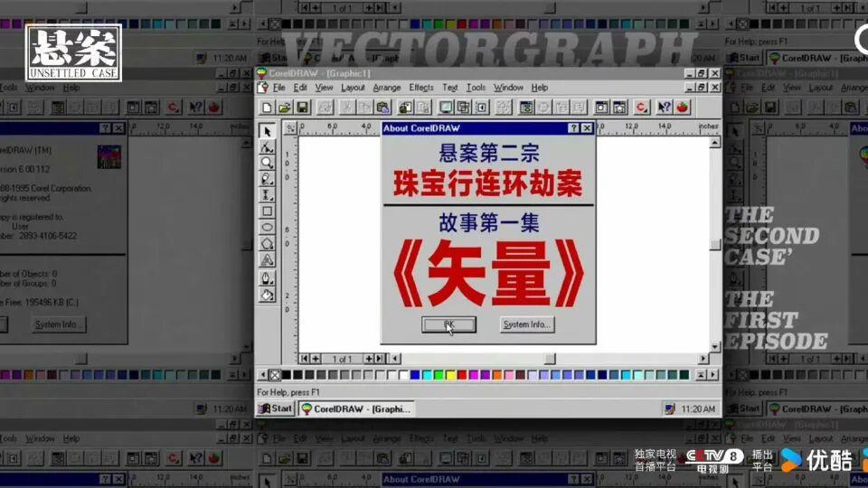
Task: Click the Import icon in center window toolbar
Action: [405, 108]
